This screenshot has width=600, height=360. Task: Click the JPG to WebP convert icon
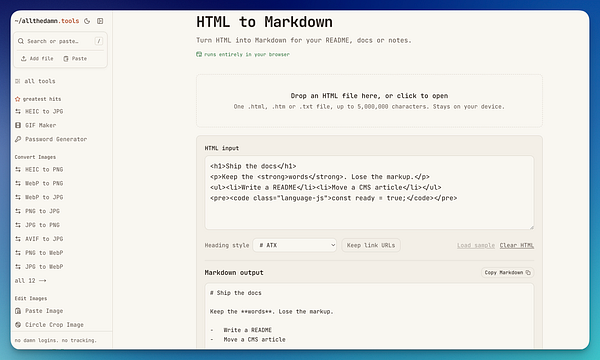18,267
